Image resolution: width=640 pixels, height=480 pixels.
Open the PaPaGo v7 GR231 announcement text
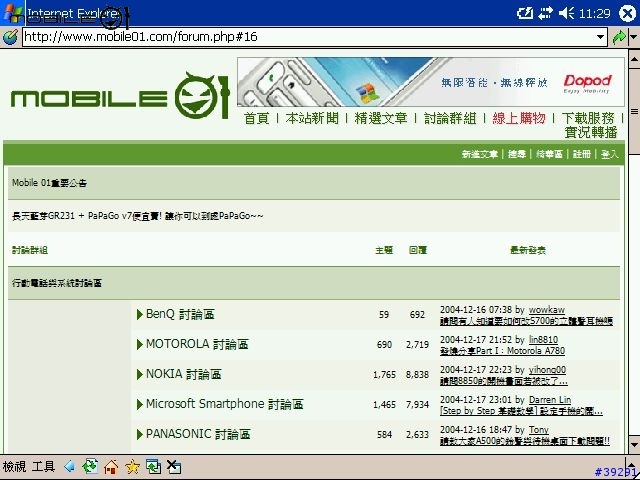point(138,216)
